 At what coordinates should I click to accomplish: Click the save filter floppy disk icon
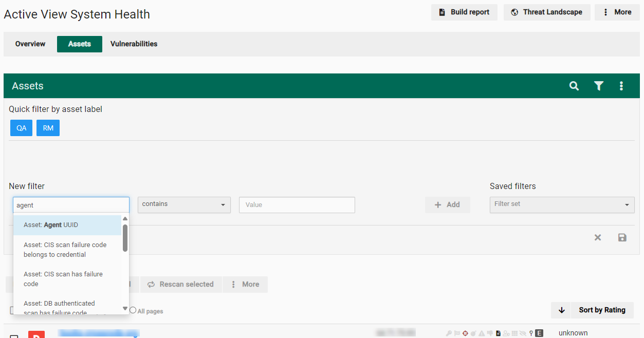click(x=622, y=237)
